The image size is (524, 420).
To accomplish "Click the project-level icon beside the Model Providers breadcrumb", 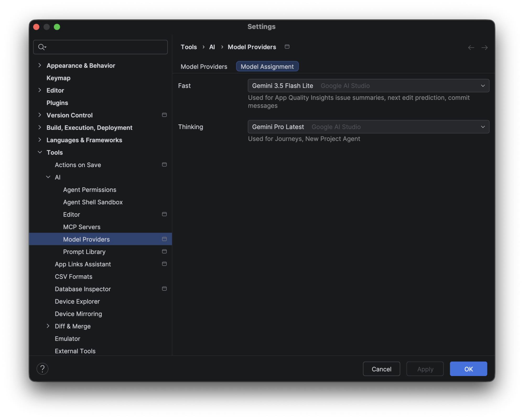I will 287,47.
